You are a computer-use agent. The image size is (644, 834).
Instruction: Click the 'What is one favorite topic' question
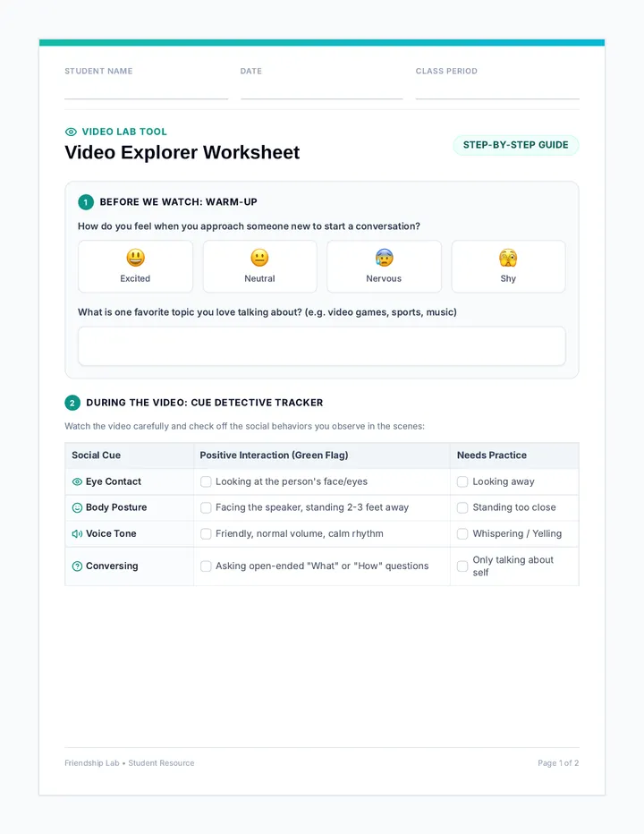click(267, 312)
